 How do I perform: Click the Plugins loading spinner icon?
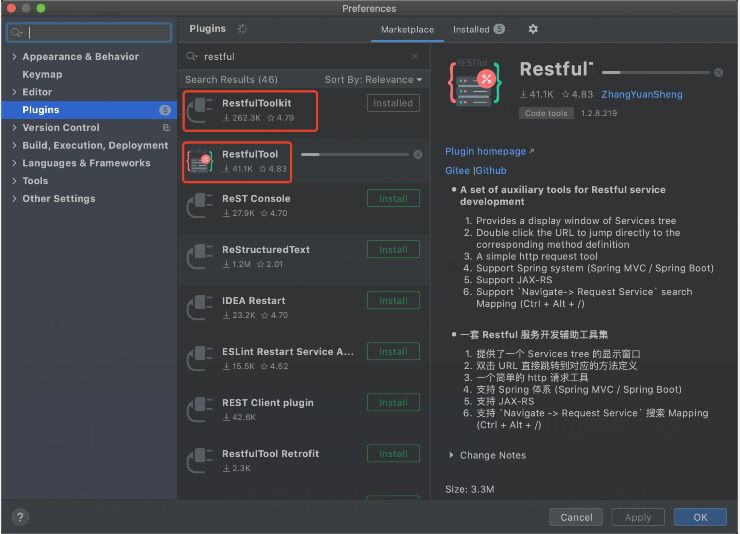point(242,29)
